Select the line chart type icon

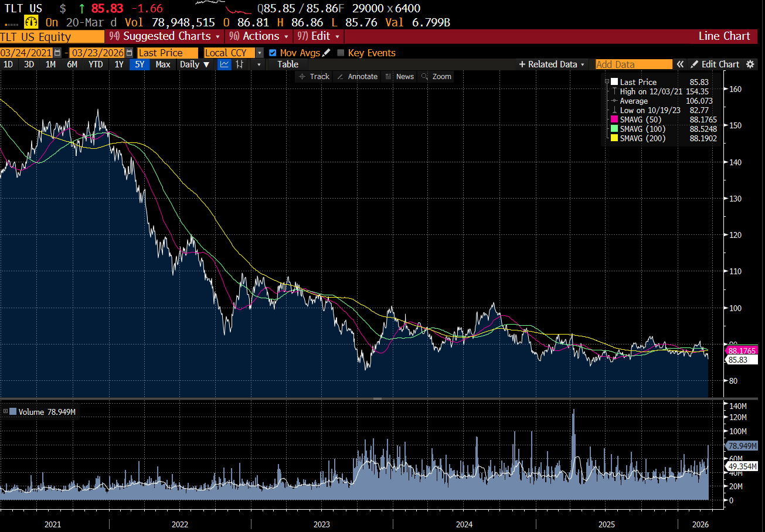click(x=224, y=64)
